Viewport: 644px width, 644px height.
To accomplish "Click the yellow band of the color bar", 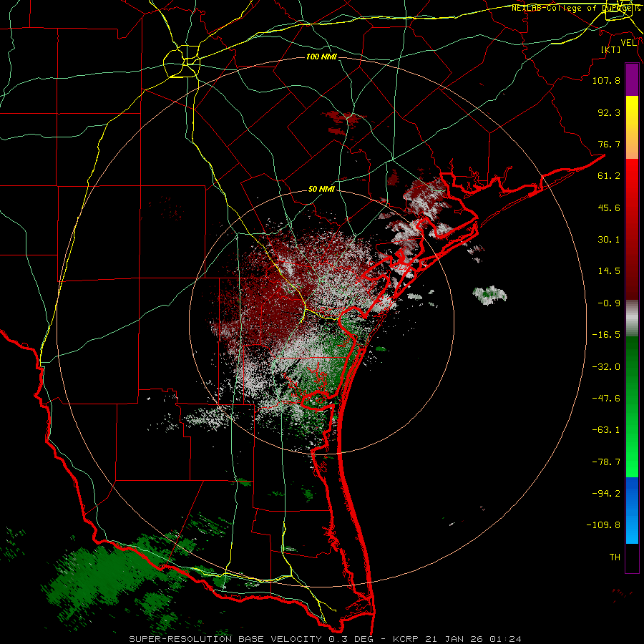I will (x=632, y=111).
